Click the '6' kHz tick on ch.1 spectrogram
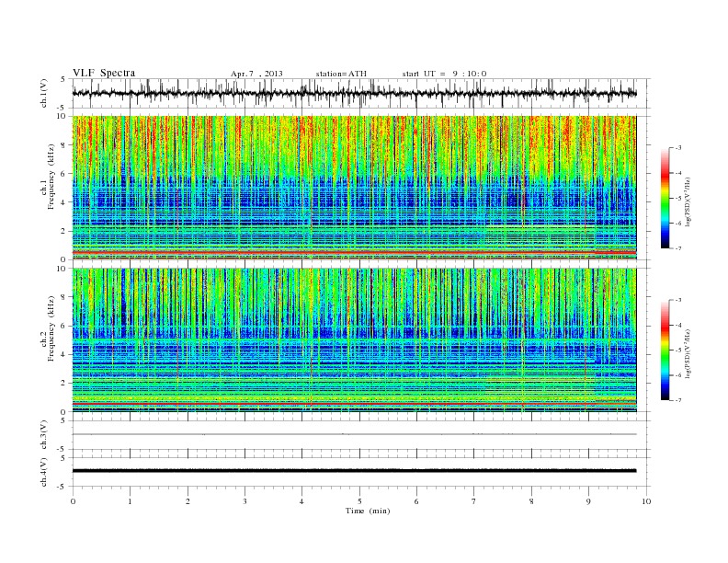 [64, 174]
